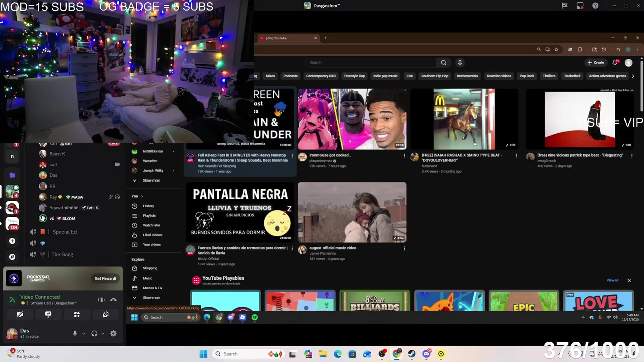Screen dimensions: 644x362
Task: Click View all for YouTube Playables
Action: [612, 280]
